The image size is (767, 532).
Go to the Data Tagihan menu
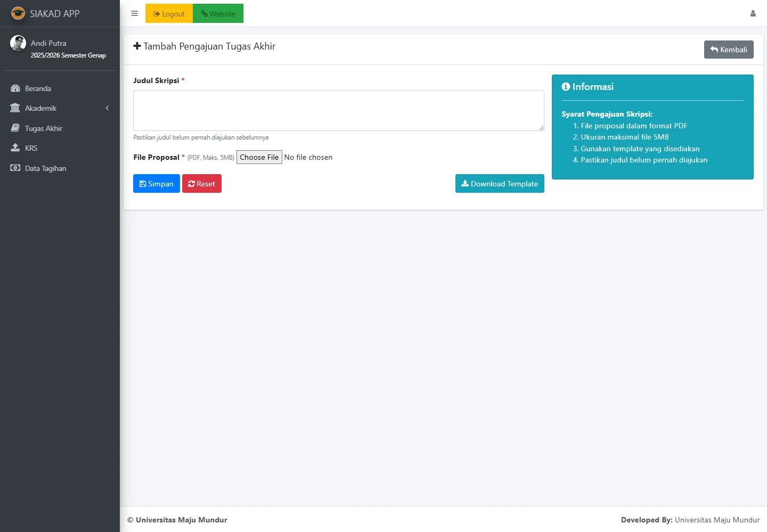click(x=45, y=168)
